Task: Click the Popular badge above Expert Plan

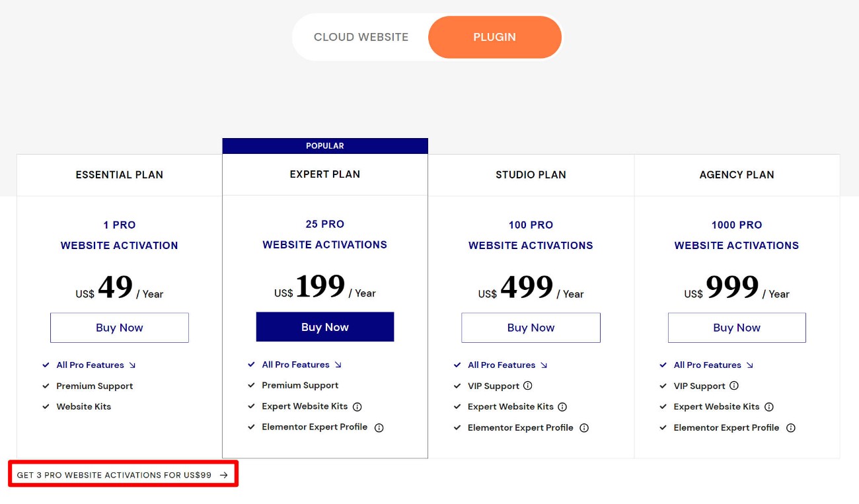Action: 325,146
